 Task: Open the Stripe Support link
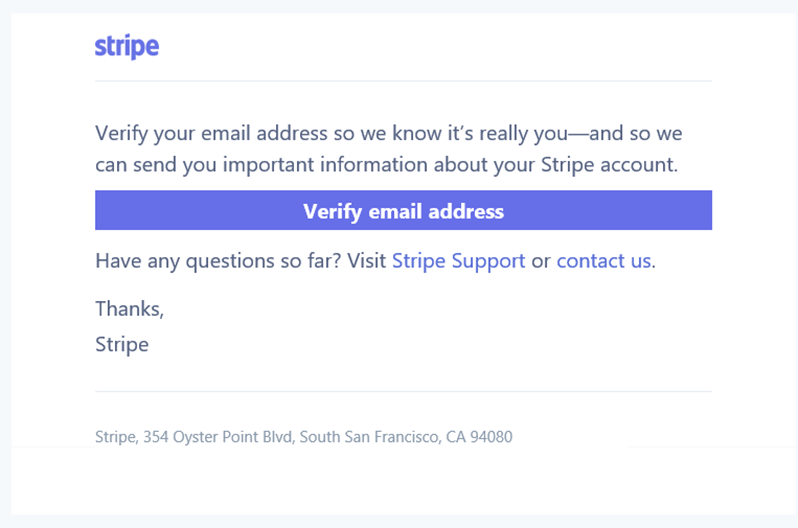458,261
